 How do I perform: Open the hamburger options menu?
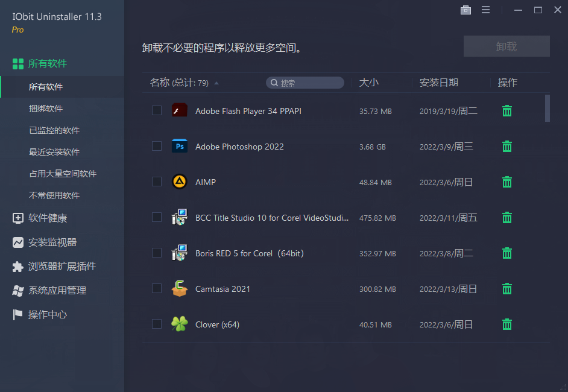point(486,10)
